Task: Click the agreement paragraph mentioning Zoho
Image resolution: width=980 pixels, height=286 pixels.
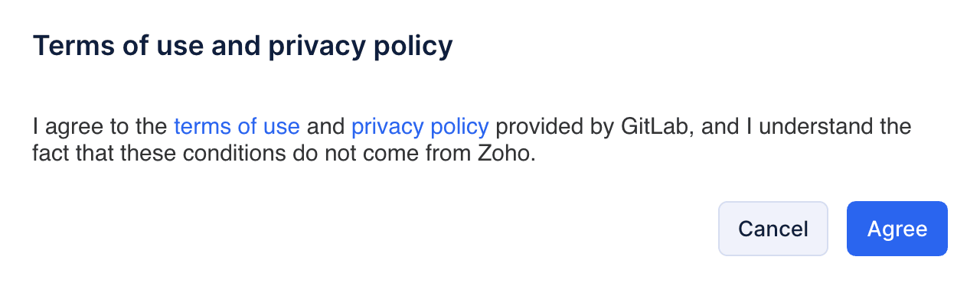Action: point(472,140)
